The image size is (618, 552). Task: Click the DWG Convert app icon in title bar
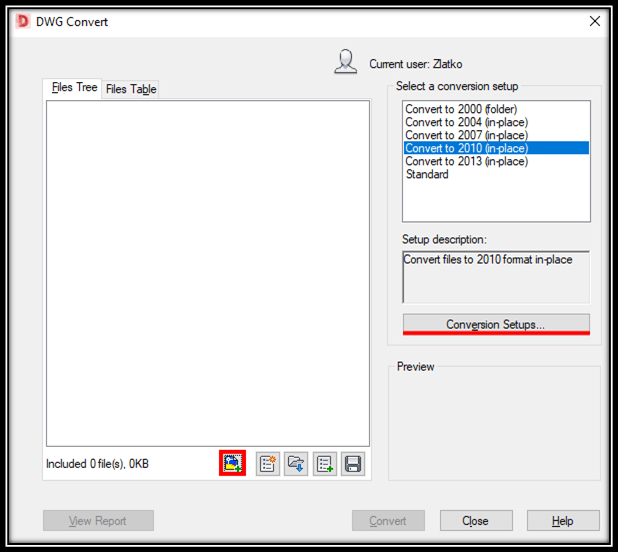tap(23, 21)
